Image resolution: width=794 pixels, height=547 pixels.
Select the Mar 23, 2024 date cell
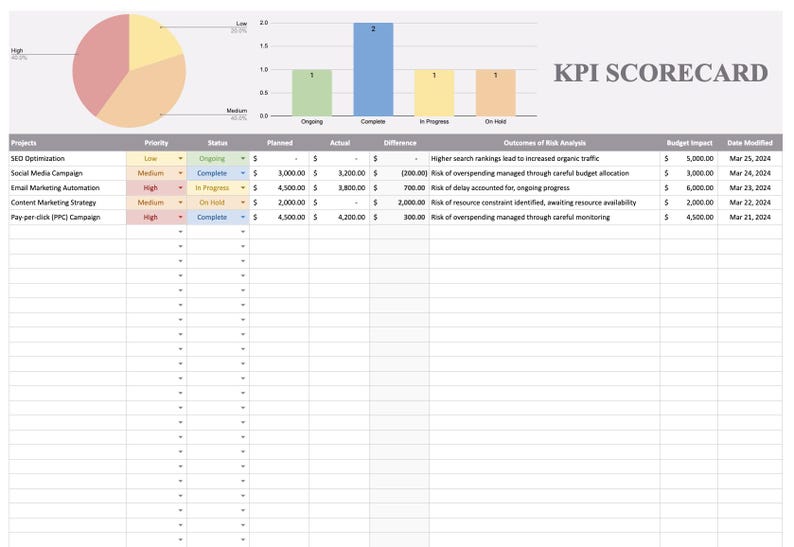750,188
